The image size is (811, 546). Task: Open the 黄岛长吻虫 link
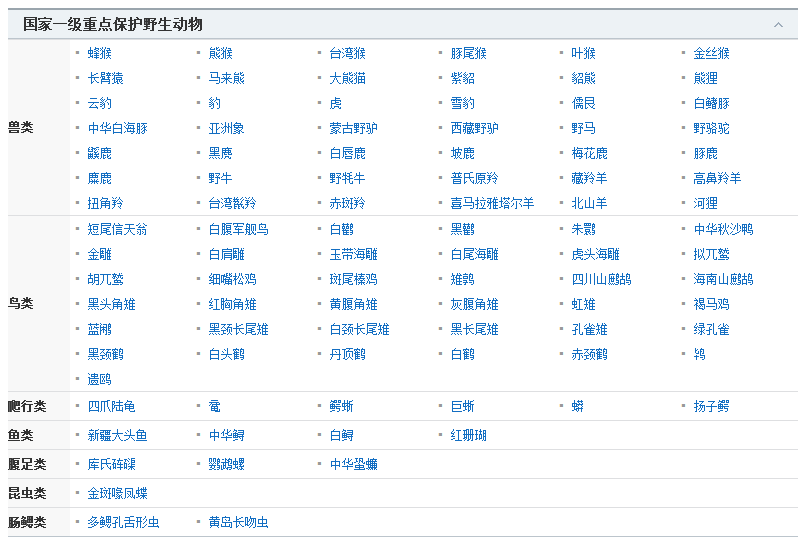point(239,522)
